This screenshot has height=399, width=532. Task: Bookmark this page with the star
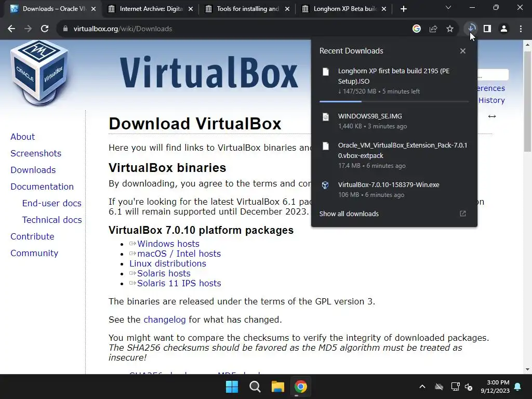pyautogui.click(x=450, y=29)
